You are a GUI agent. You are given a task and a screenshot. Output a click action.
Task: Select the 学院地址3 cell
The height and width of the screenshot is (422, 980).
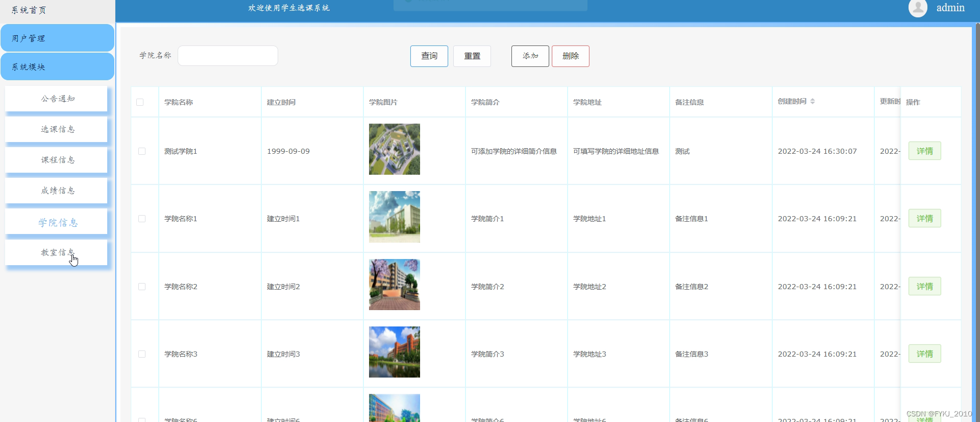[590, 354]
